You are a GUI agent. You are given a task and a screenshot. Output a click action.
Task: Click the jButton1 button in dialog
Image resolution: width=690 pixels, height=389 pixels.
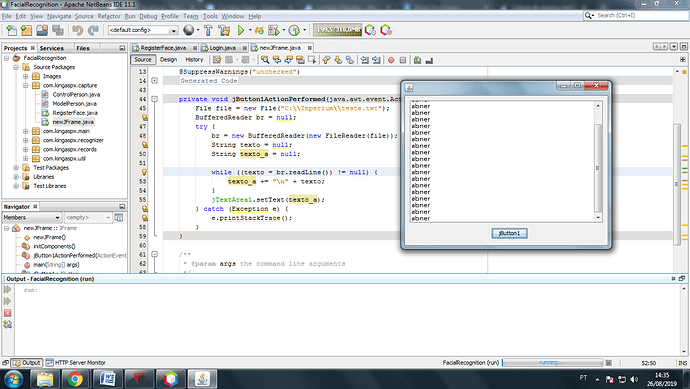509,233
